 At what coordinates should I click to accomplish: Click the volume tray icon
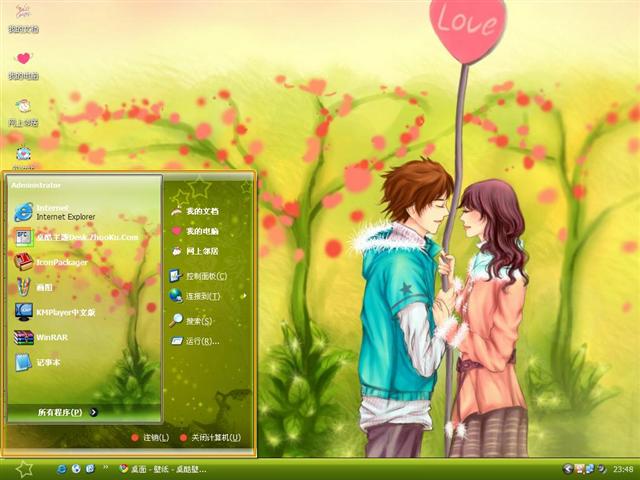(602, 469)
